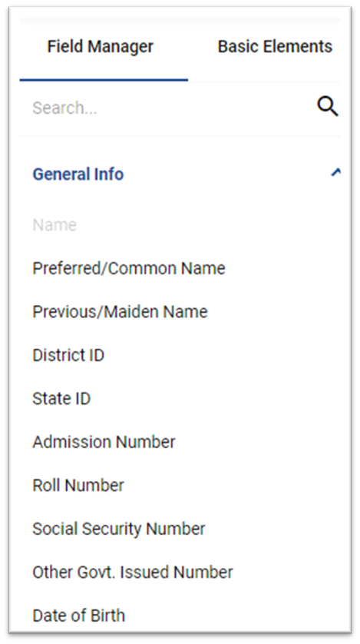The height and width of the screenshot is (644, 360).
Task: Select the Social Security Number field
Action: pyautogui.click(x=119, y=529)
